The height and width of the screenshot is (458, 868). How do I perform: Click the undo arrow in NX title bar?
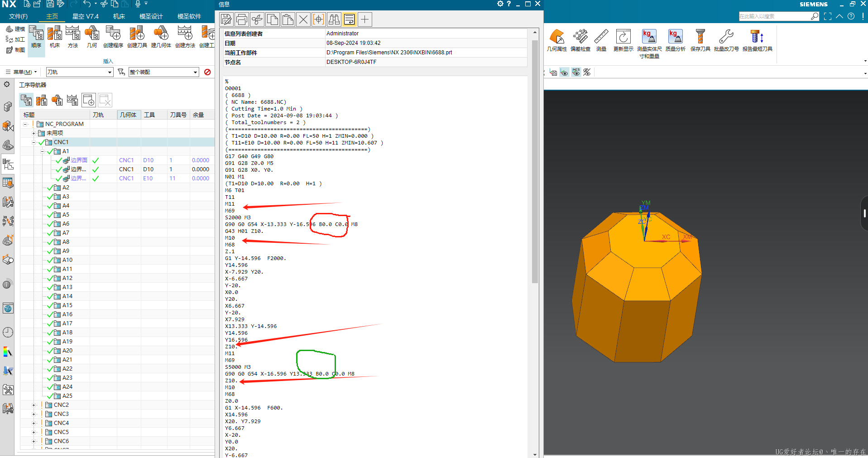pos(87,4)
